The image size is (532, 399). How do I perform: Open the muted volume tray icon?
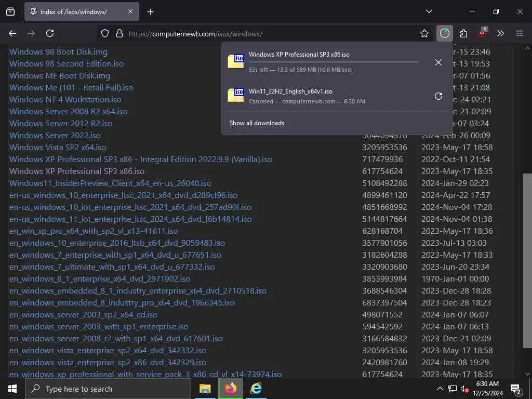464,389
